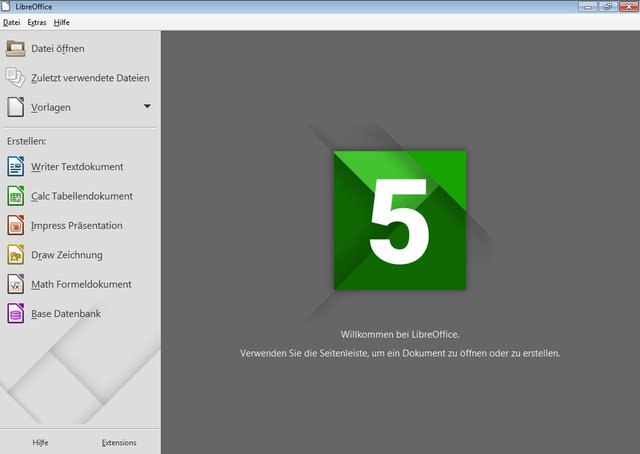
Task: Click the Draw drawing icon
Action: tap(16, 254)
